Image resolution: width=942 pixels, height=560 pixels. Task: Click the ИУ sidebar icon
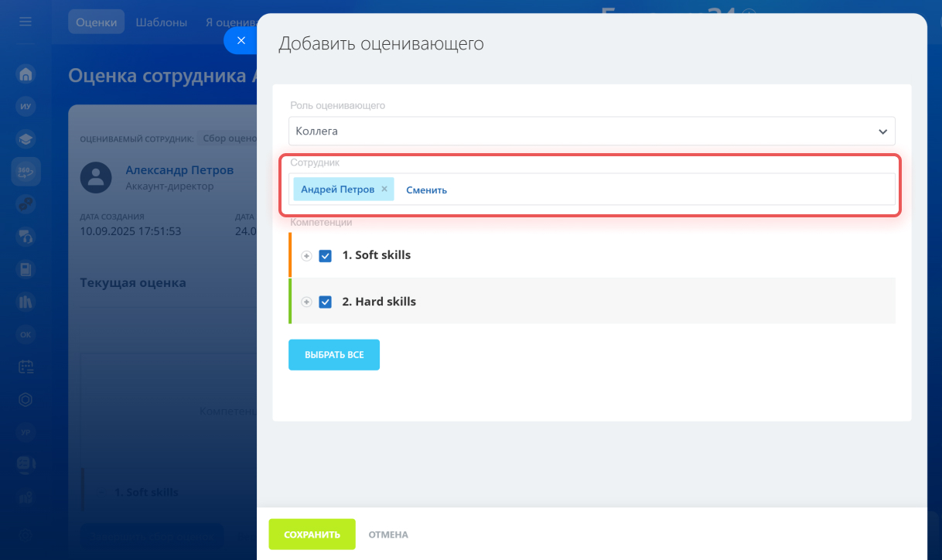26,107
